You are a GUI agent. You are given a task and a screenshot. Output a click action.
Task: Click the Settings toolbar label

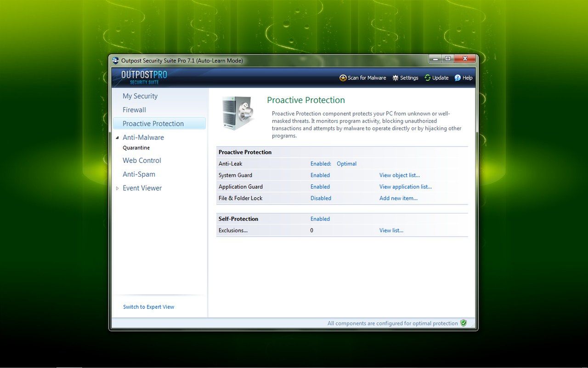tap(409, 78)
